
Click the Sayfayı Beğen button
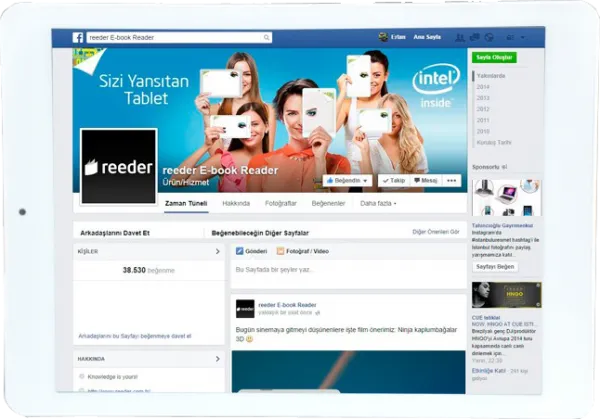[x=495, y=267]
